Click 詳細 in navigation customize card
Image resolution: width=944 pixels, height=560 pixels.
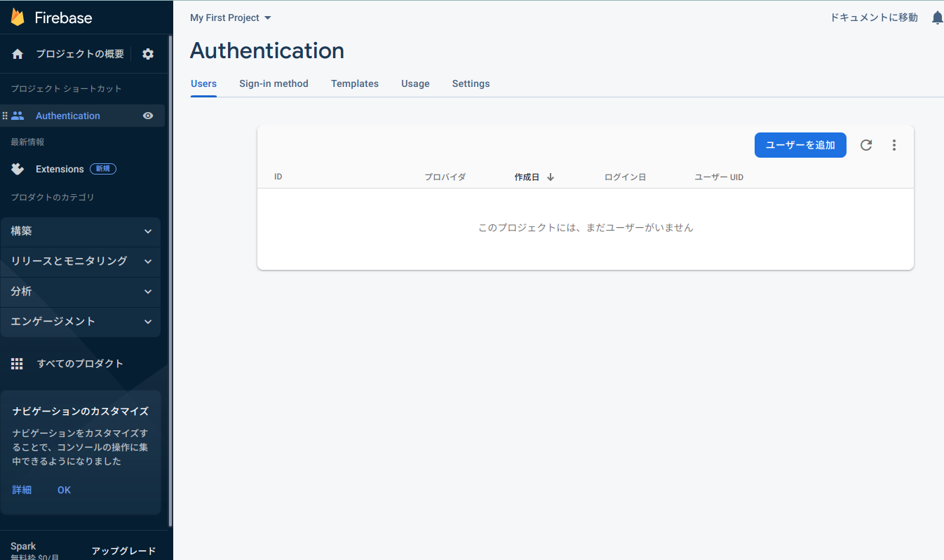(x=22, y=490)
